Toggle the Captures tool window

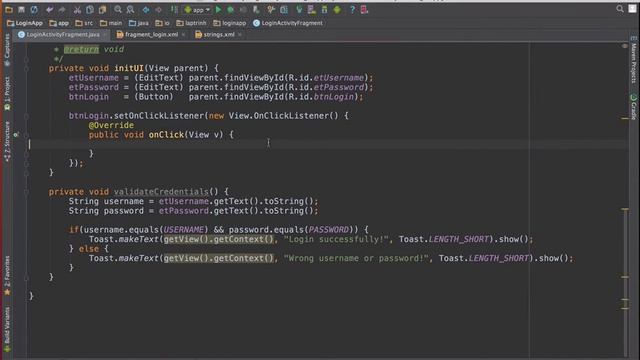[x=7, y=51]
